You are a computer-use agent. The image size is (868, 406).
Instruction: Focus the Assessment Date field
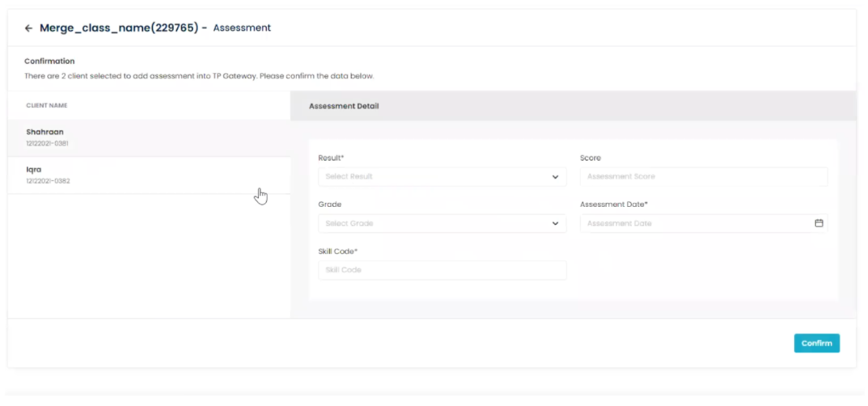704,223
